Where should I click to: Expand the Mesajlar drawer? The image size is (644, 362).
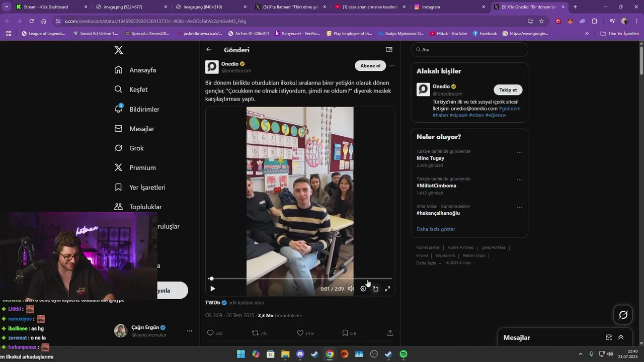click(621, 337)
